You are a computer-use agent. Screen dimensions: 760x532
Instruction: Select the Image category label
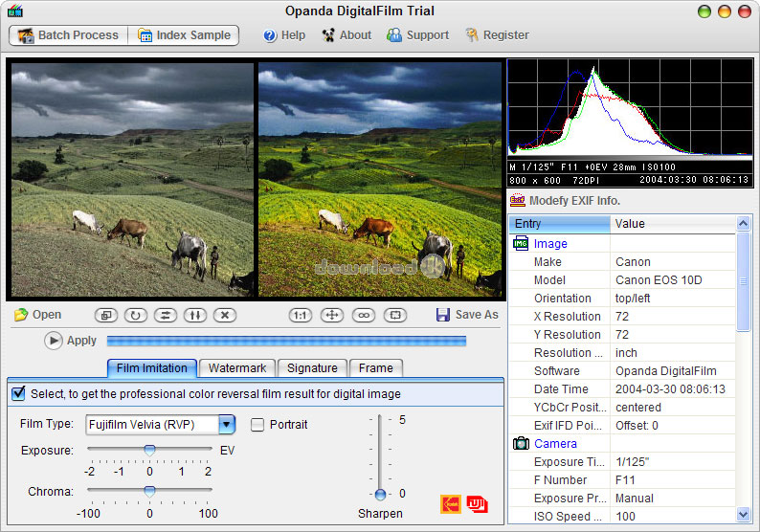[x=550, y=244]
